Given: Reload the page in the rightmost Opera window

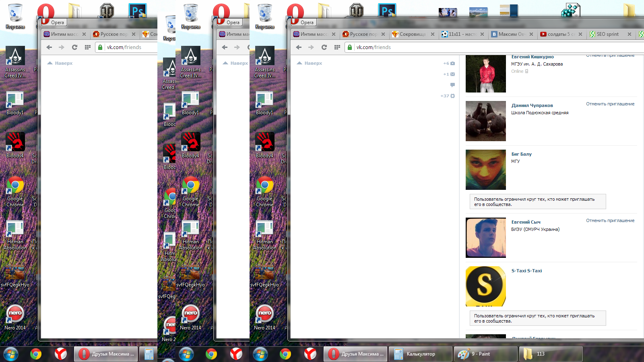Looking at the screenshot, I should (324, 47).
